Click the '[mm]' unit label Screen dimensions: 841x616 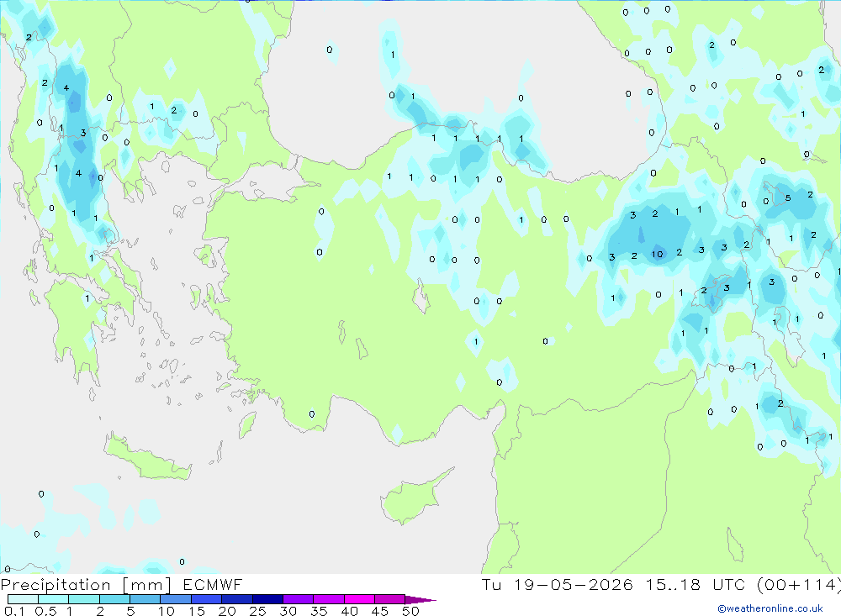(x=147, y=585)
